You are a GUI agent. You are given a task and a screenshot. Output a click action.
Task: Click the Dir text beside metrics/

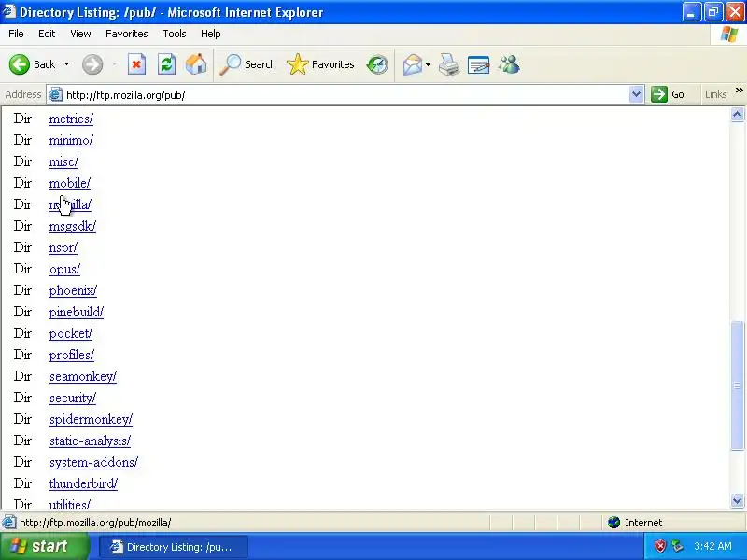coord(22,119)
